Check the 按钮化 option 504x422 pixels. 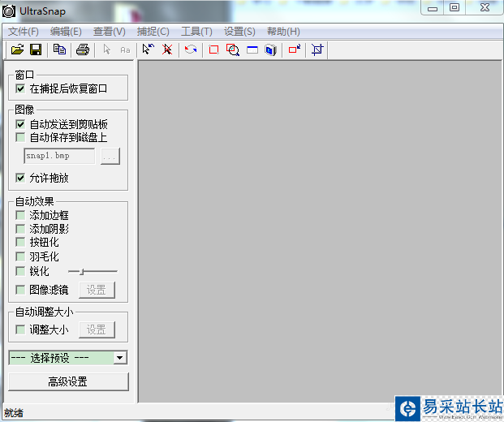pyautogui.click(x=20, y=242)
